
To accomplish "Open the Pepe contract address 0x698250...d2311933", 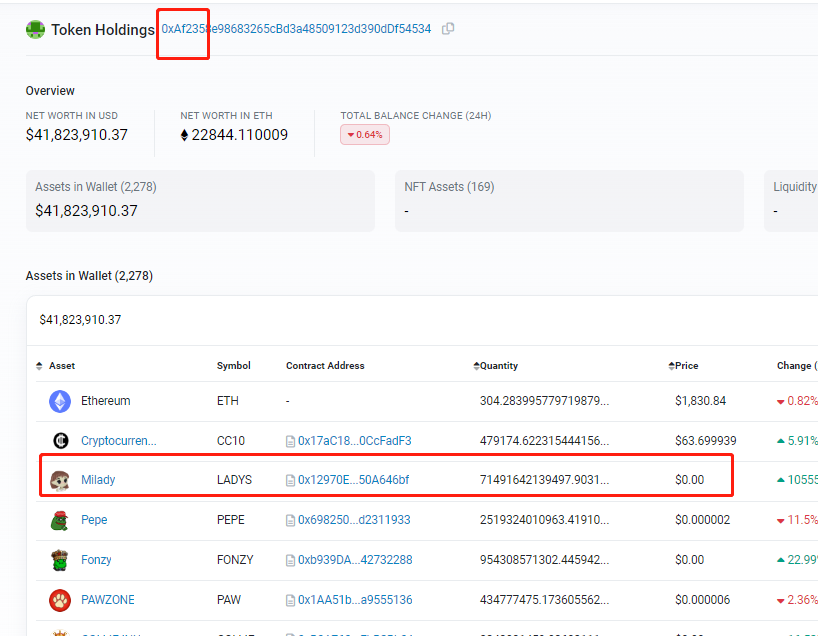I will [x=354, y=520].
